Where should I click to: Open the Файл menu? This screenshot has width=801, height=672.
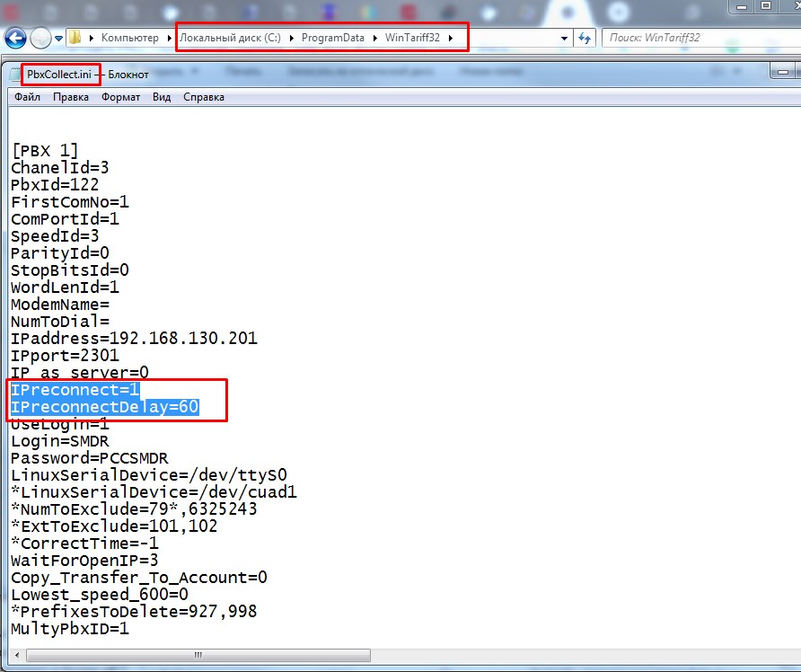[27, 97]
